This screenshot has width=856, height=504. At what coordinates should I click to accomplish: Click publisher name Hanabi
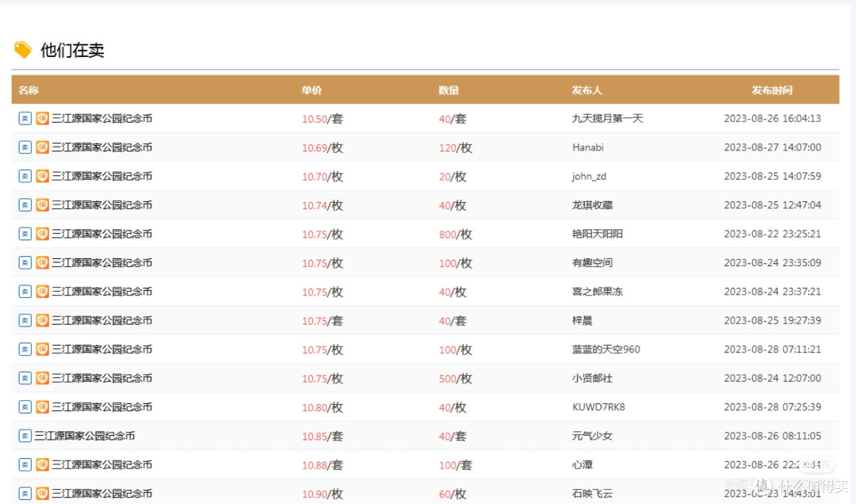[588, 147]
